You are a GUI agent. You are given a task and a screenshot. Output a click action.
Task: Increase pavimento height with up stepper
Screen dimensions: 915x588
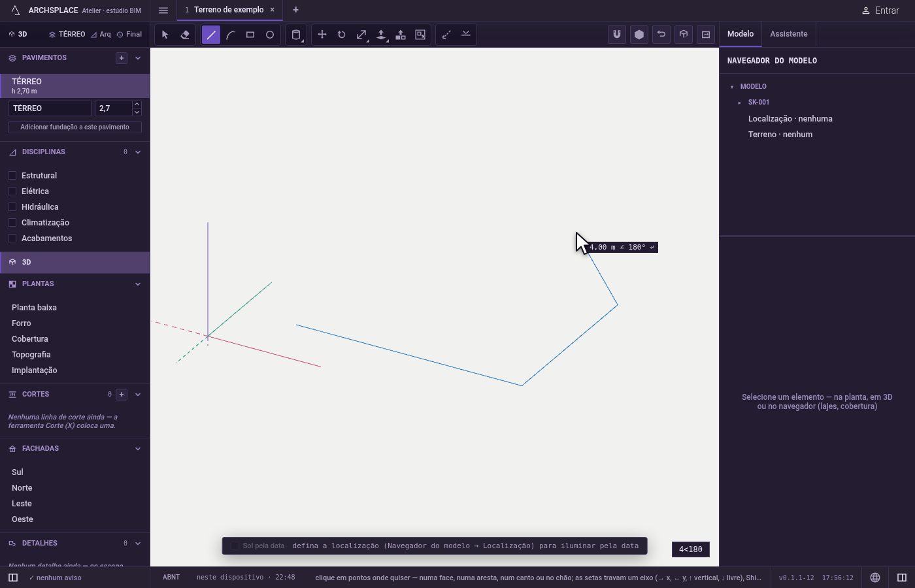click(x=137, y=105)
